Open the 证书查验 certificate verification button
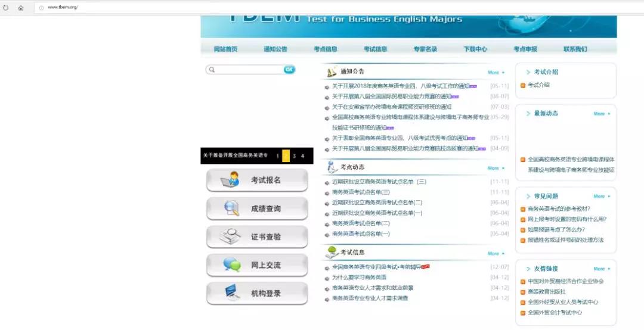 coord(257,237)
